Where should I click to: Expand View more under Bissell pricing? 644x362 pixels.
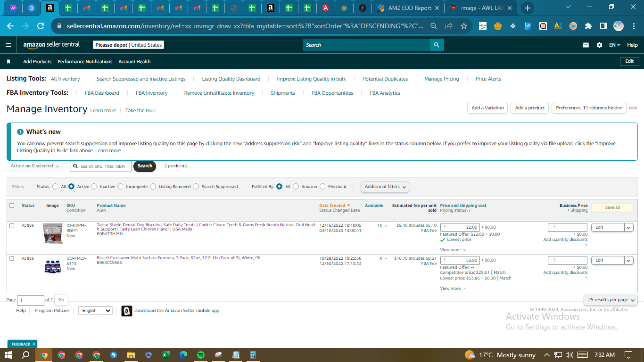(x=453, y=288)
